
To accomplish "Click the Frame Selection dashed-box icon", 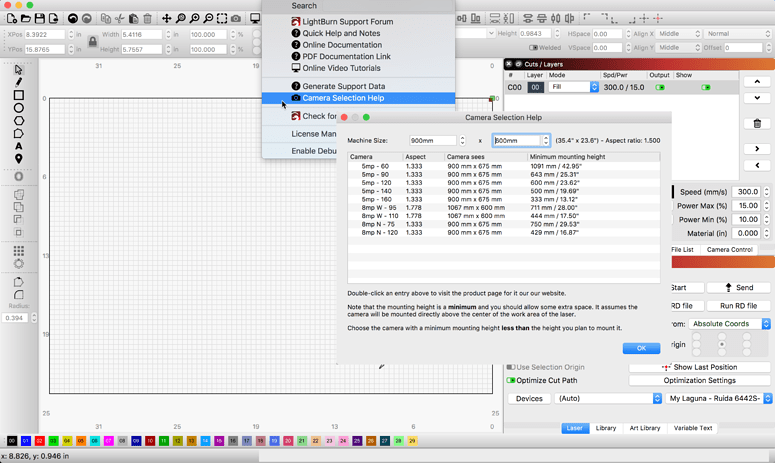I will pyautogui.click(x=222, y=19).
